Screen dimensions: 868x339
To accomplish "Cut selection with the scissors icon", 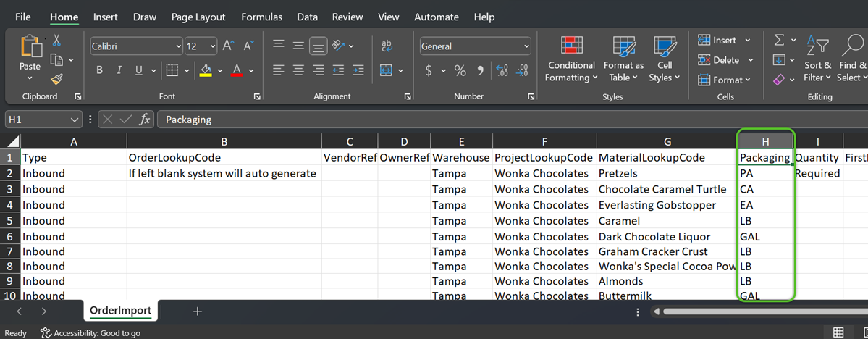I will pyautogui.click(x=56, y=41).
